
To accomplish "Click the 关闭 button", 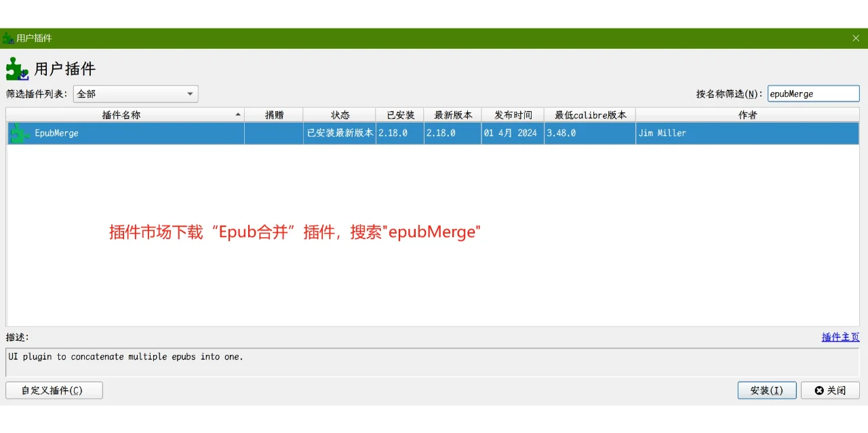I will 830,390.
